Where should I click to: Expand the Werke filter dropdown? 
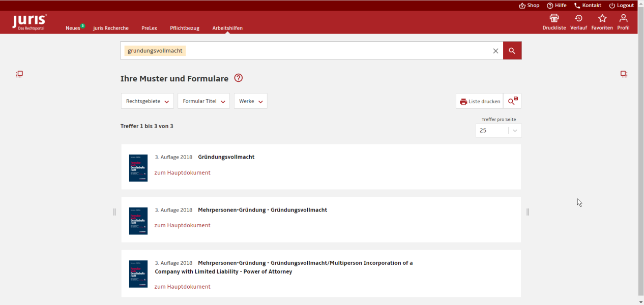251,101
